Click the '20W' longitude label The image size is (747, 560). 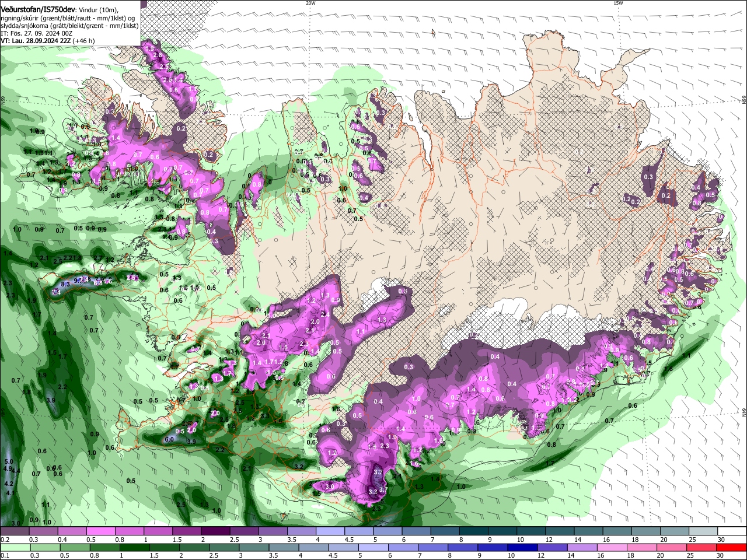pyautogui.click(x=310, y=3)
